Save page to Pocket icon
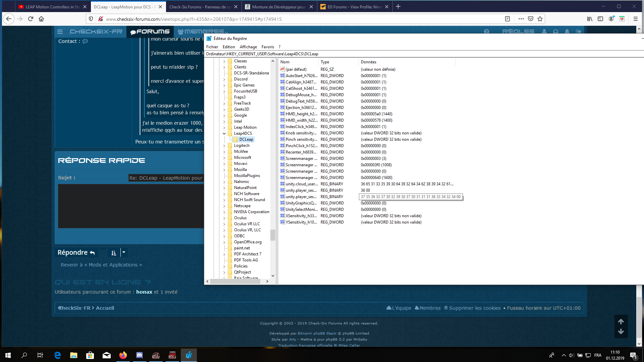This screenshot has height=362, width=644. click(x=531, y=19)
